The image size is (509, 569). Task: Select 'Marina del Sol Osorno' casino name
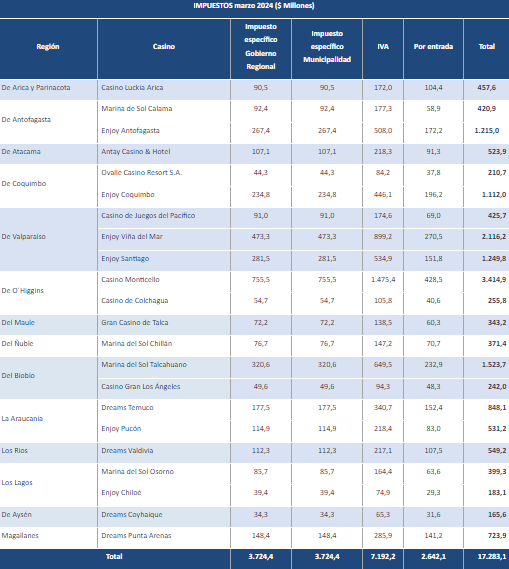tap(137, 471)
